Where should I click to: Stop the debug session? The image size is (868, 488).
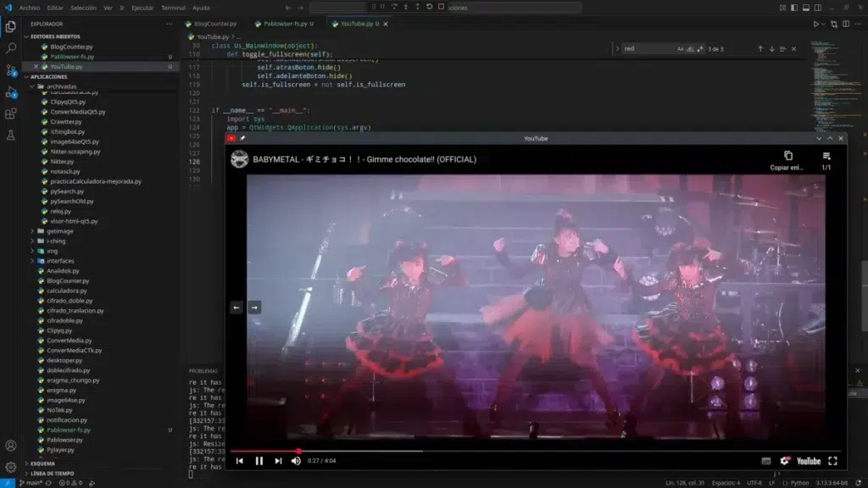click(441, 7)
